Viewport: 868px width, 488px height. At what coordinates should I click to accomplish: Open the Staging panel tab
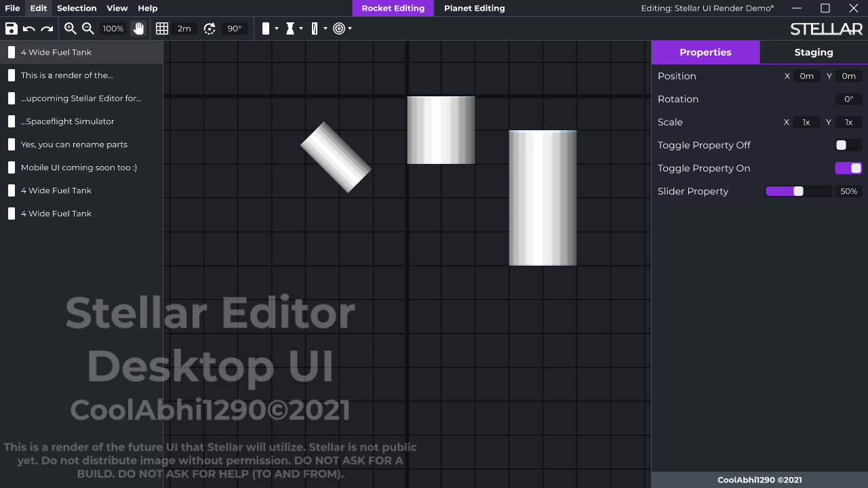point(814,52)
